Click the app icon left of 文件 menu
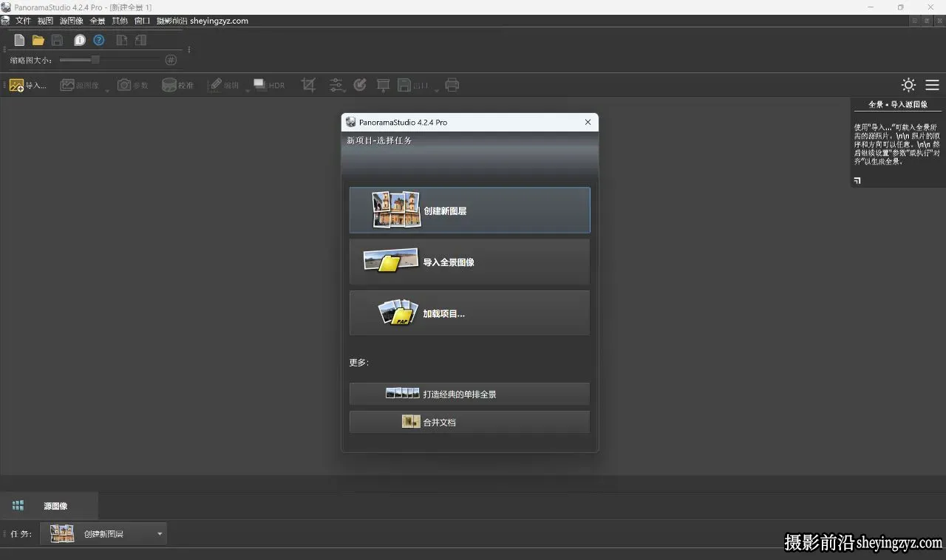Screen dimensions: 946x560 [x=6, y=21]
